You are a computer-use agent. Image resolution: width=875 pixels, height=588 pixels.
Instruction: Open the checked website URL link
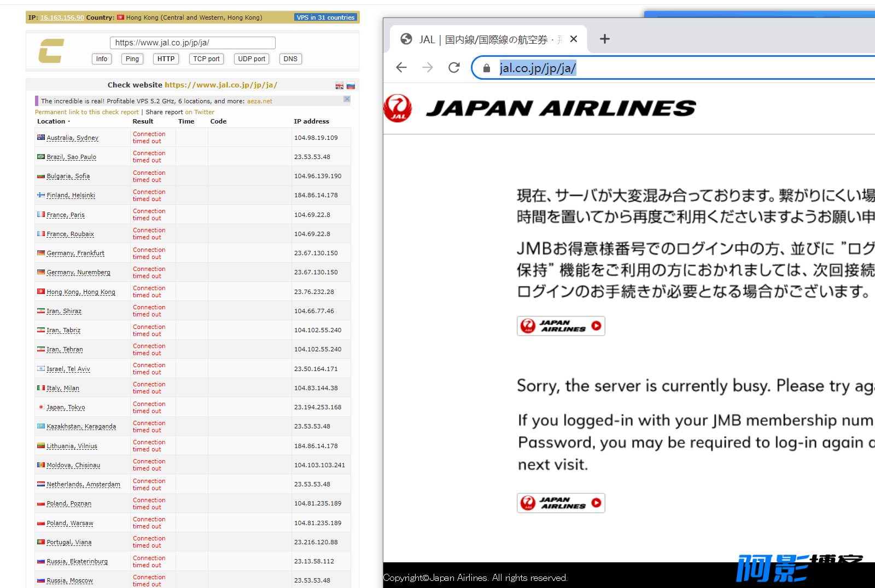point(221,85)
